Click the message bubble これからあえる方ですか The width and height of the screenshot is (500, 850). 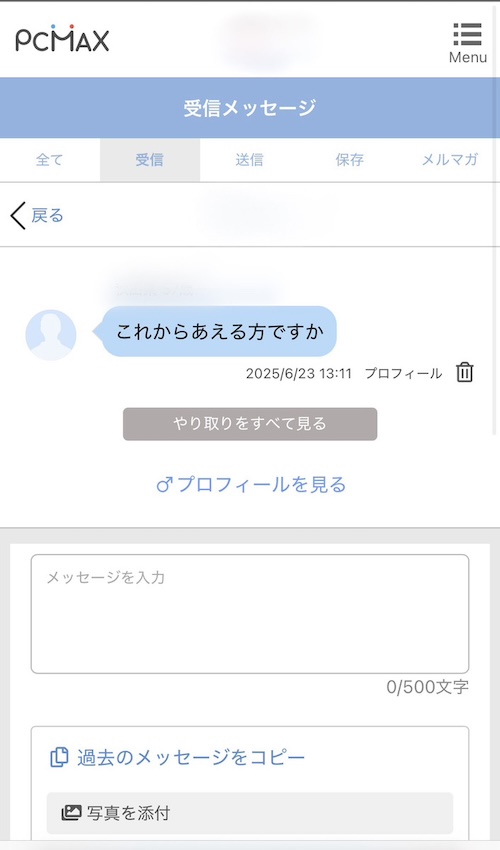[219, 331]
